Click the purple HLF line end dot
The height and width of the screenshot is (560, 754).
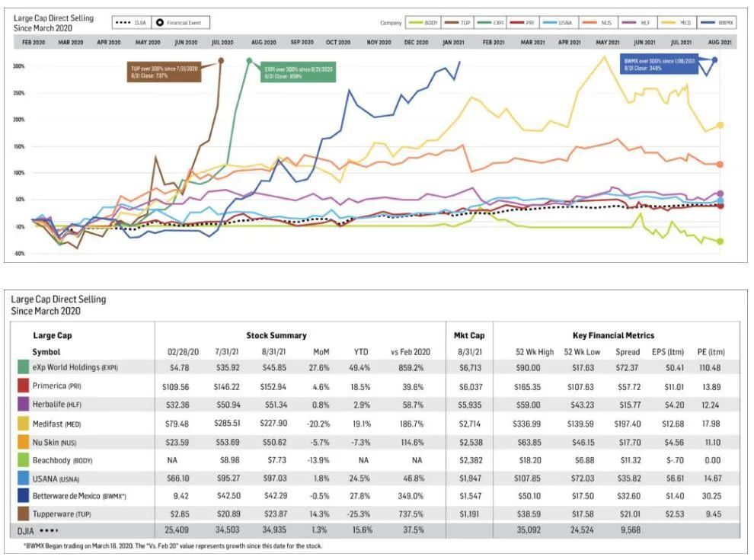click(x=720, y=194)
